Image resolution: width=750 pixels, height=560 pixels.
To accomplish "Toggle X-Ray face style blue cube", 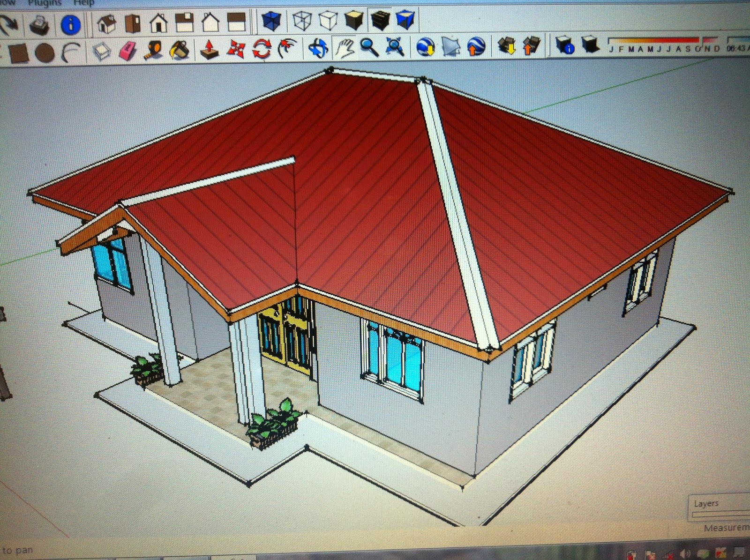I will click(271, 21).
